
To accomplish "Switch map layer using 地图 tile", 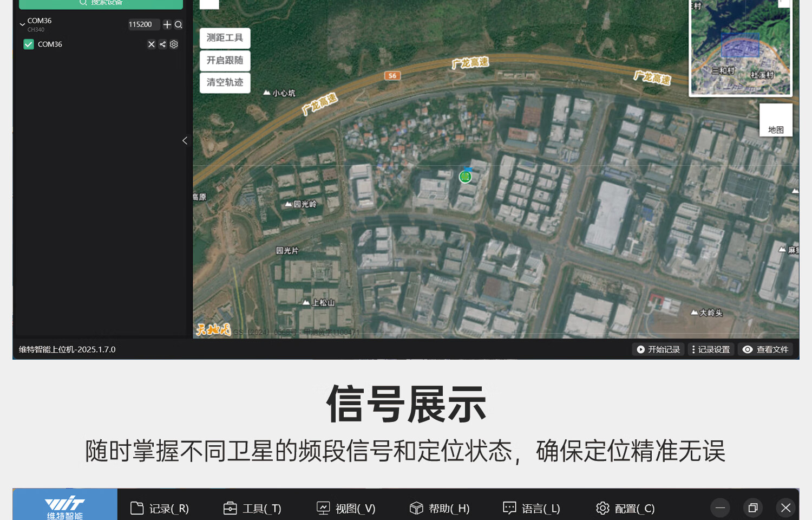I will [x=776, y=120].
